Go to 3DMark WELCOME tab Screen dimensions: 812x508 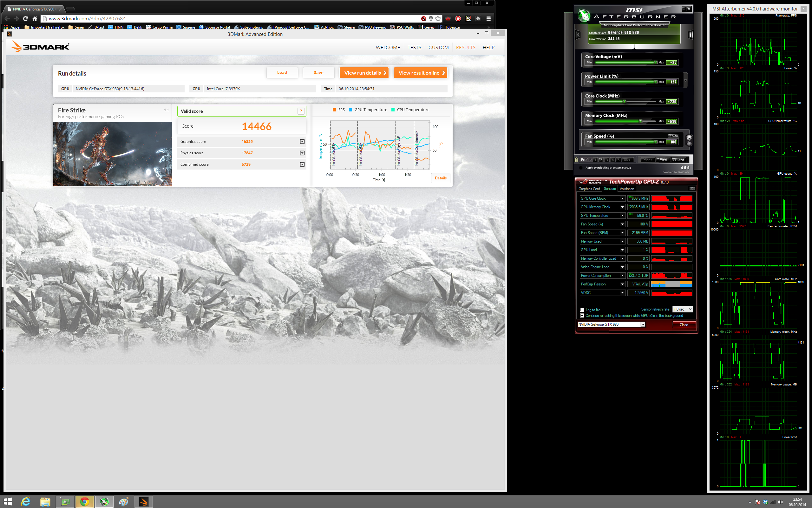(388, 47)
